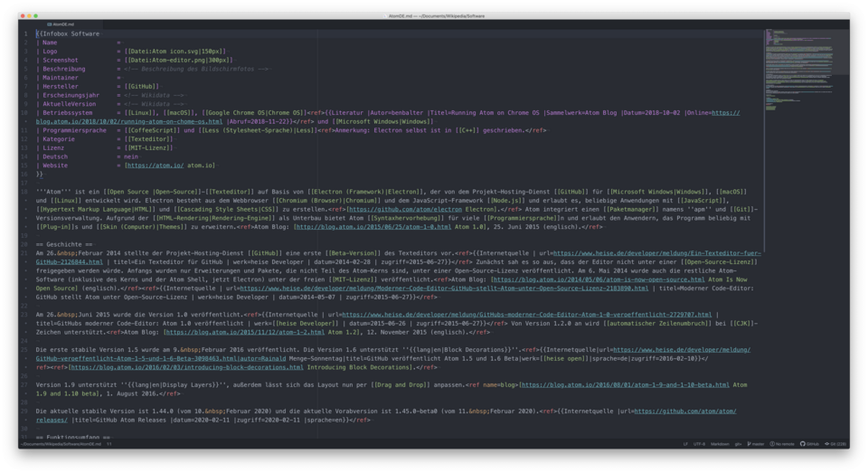Click line number 25 in the gutter

click(x=24, y=350)
